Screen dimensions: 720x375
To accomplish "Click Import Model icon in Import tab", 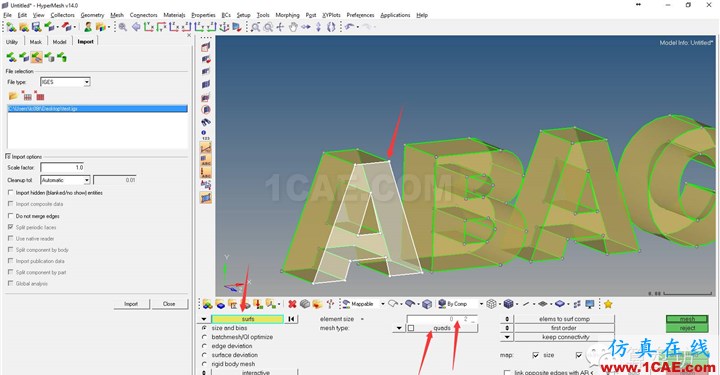I will pos(11,57).
